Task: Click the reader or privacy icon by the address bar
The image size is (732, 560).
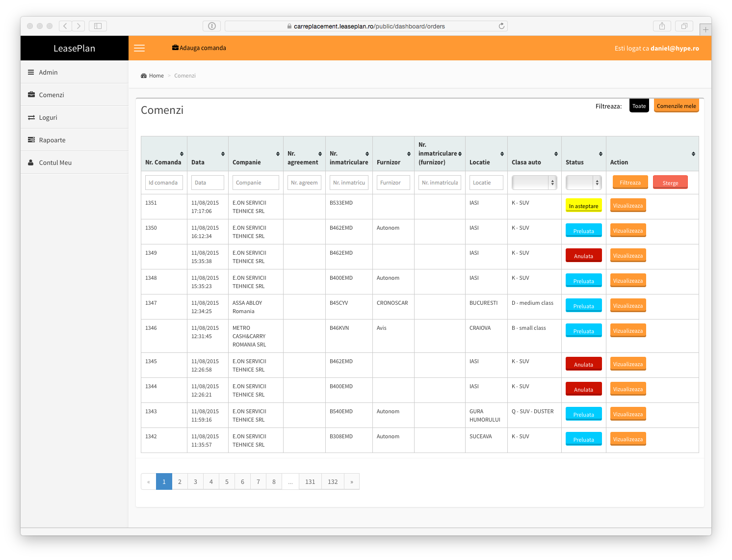Action: click(x=211, y=26)
